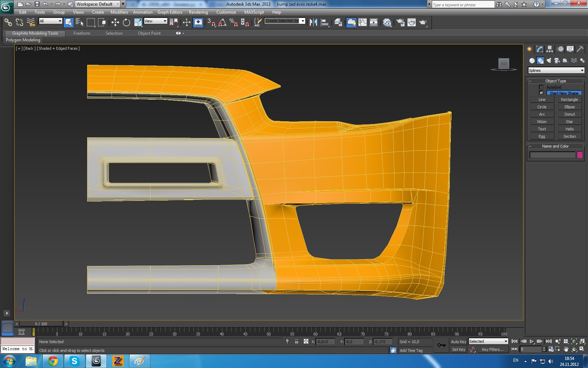Click the Mirror tool in main toolbar
The height and width of the screenshot is (368, 588).
click(313, 22)
